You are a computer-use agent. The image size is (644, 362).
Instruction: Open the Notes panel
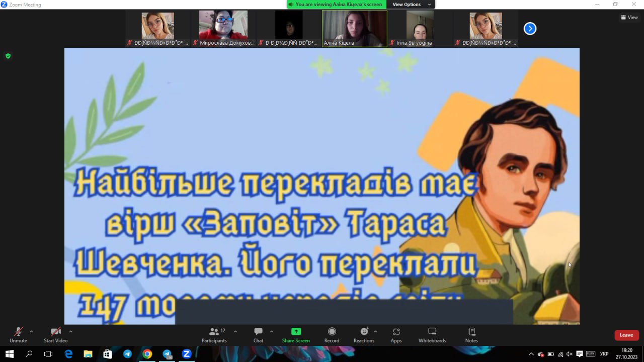coord(471,335)
